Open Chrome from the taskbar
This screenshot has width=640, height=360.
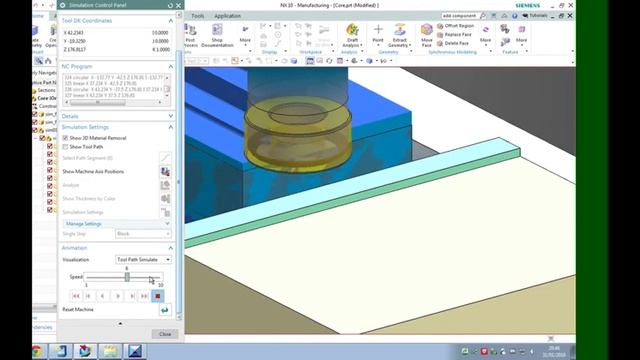pos(37,351)
